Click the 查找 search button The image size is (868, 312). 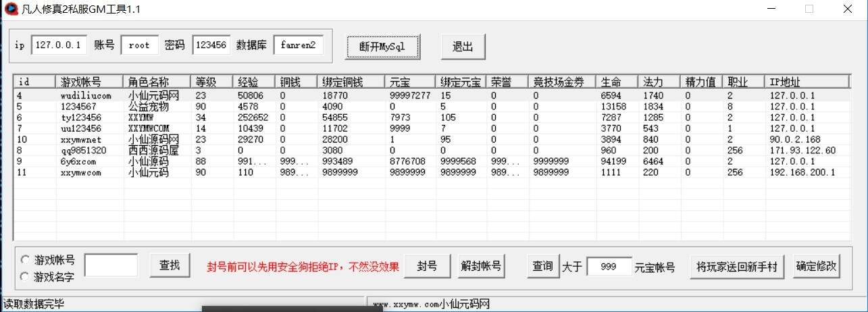tap(170, 266)
